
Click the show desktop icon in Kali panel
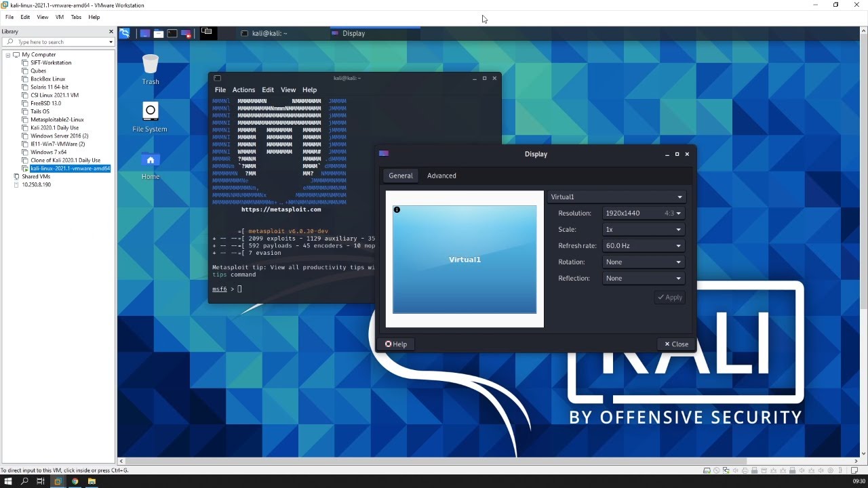(144, 33)
